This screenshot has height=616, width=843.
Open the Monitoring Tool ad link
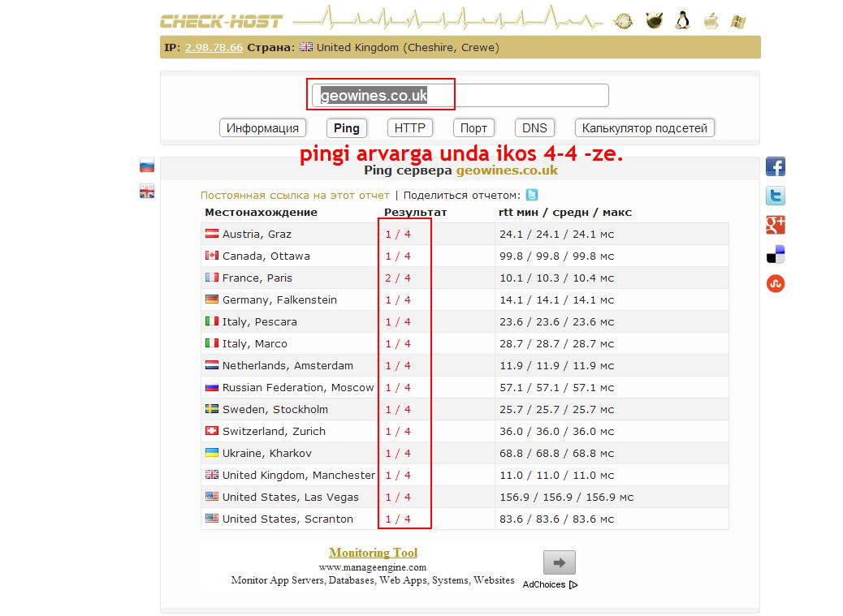[373, 553]
